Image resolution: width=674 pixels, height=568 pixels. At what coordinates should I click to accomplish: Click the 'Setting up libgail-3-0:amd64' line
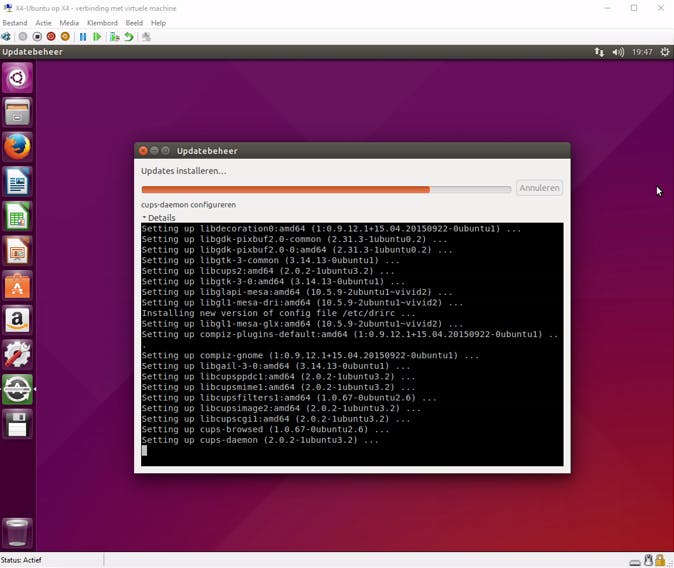pos(276,366)
